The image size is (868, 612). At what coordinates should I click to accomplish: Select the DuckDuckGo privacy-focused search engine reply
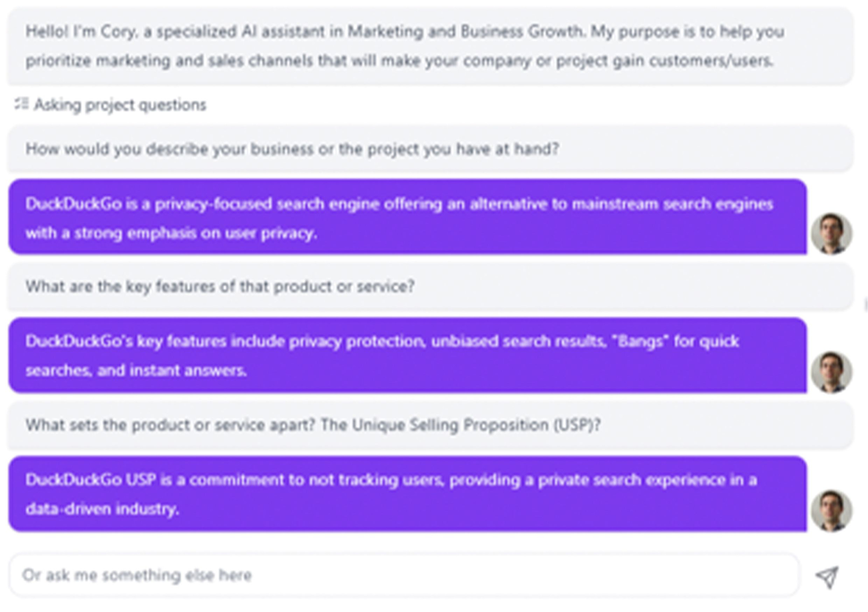click(x=407, y=217)
